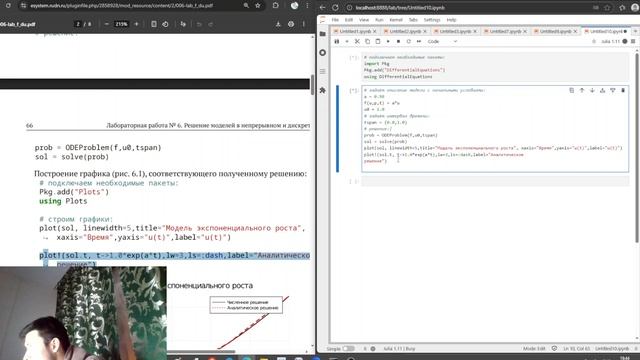Insert a cell below the active cell
Screen dimensions: 640x360
pos(613,90)
